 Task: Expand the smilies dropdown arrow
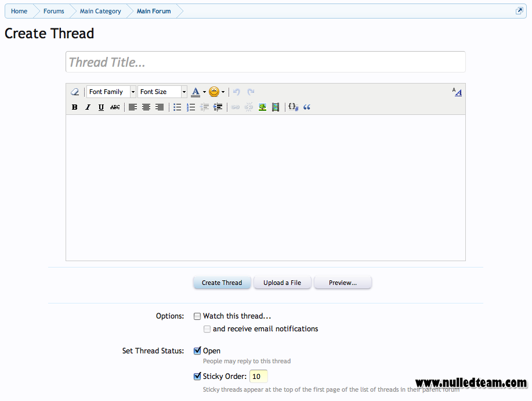click(223, 92)
